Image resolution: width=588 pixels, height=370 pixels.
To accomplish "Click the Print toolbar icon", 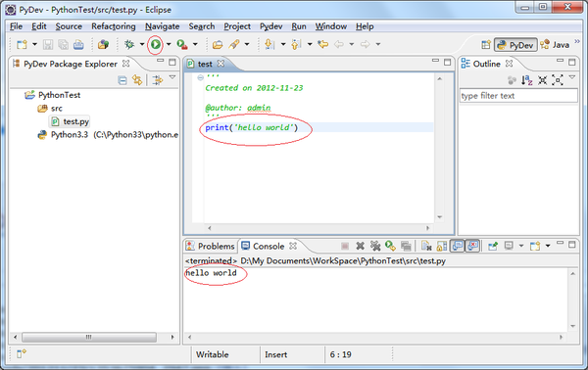I will coord(78,45).
